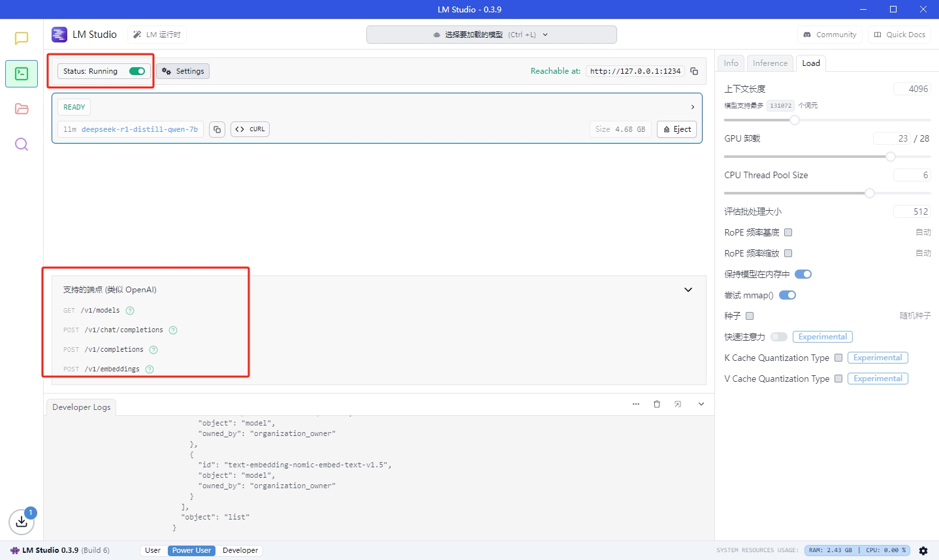Screen dimensions: 939x560
Task: Open the Chat sidebar icon
Action: (x=22, y=39)
